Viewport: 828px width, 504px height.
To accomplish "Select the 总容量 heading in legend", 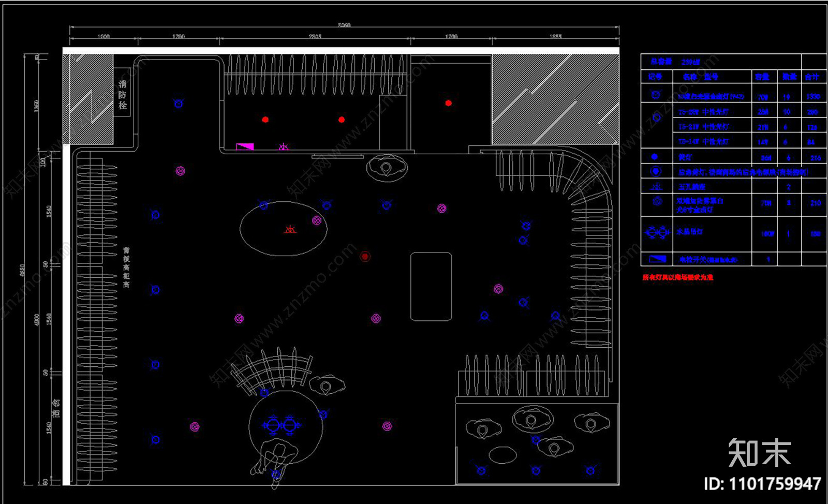I will click(661, 62).
